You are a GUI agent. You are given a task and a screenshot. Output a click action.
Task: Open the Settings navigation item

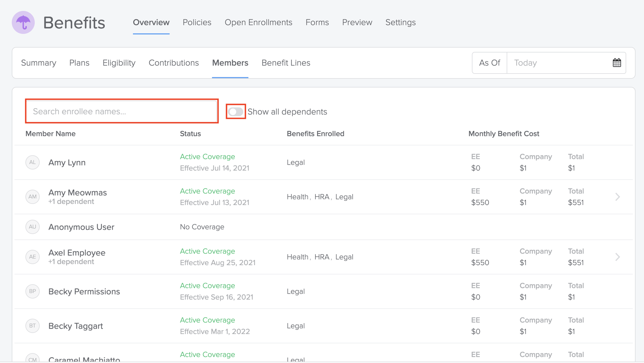pos(400,22)
